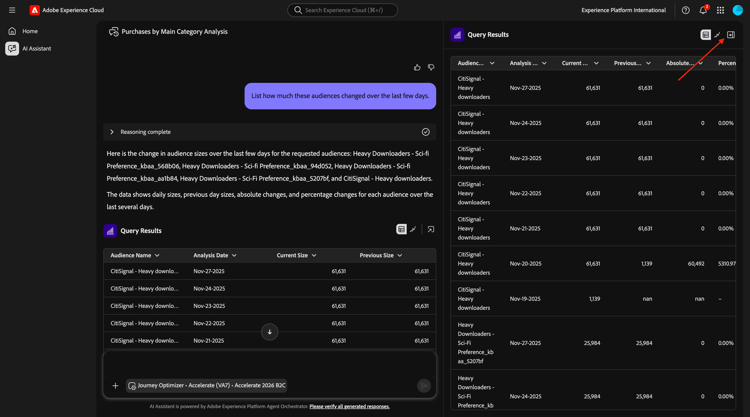Click the reasoning complete checkmark icon
Screen dimensions: 750x417
(x=426, y=132)
